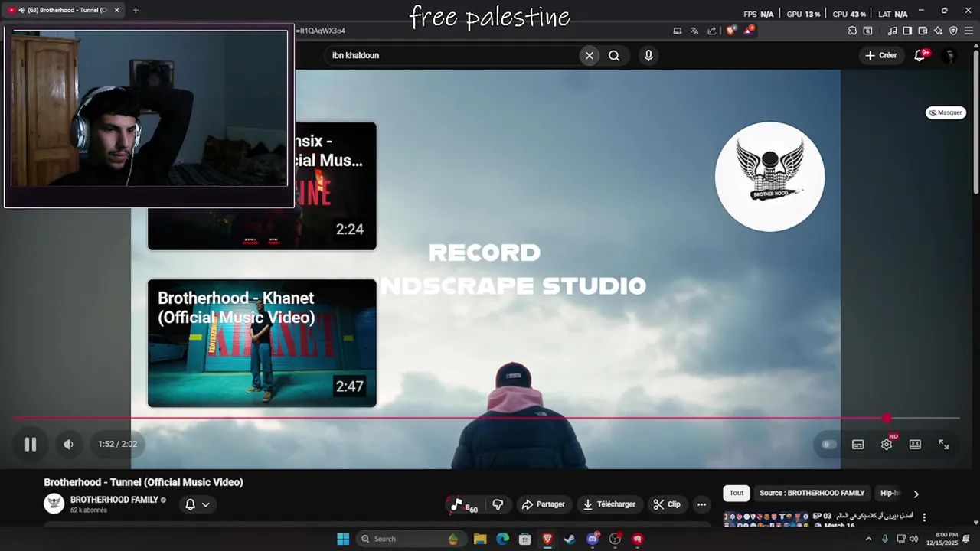980x551 pixels.
Task: Open Brave Shields lion icon
Action: 731,31
